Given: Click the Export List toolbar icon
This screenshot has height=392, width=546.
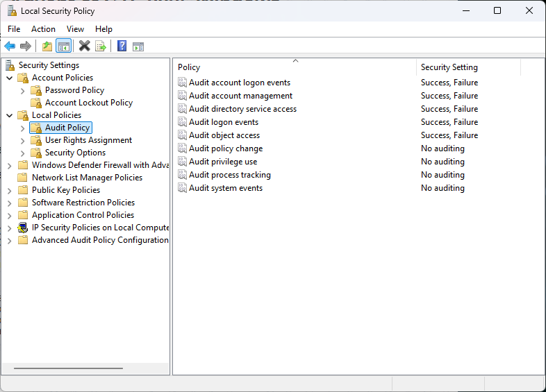Looking at the screenshot, I should pos(101,46).
